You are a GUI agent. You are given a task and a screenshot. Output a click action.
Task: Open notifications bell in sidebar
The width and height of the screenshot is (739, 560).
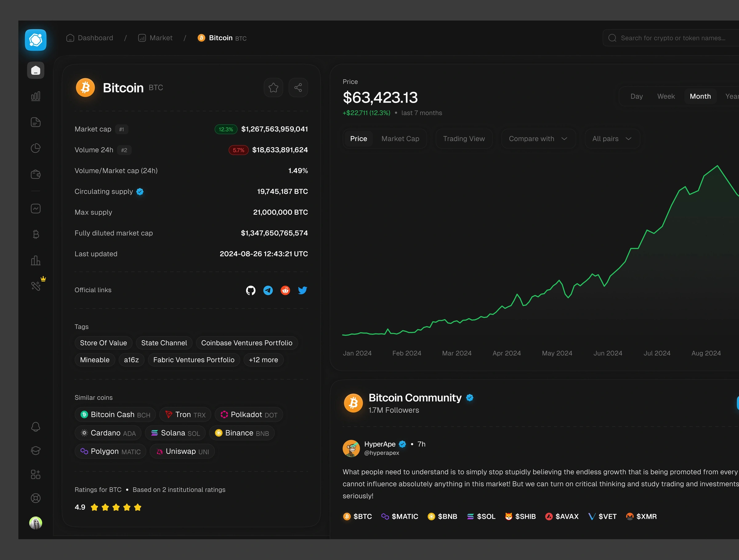coord(35,427)
